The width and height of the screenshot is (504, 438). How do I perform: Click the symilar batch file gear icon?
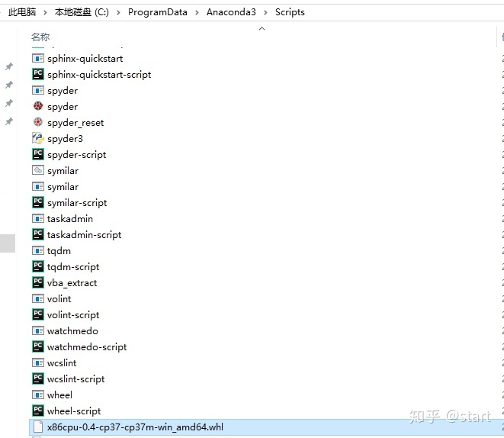[38, 170]
